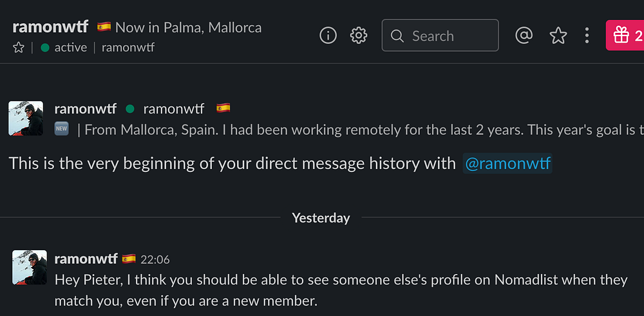This screenshot has height=316, width=644.
Task: Show starred items in the header toolbar
Action: pyautogui.click(x=558, y=35)
